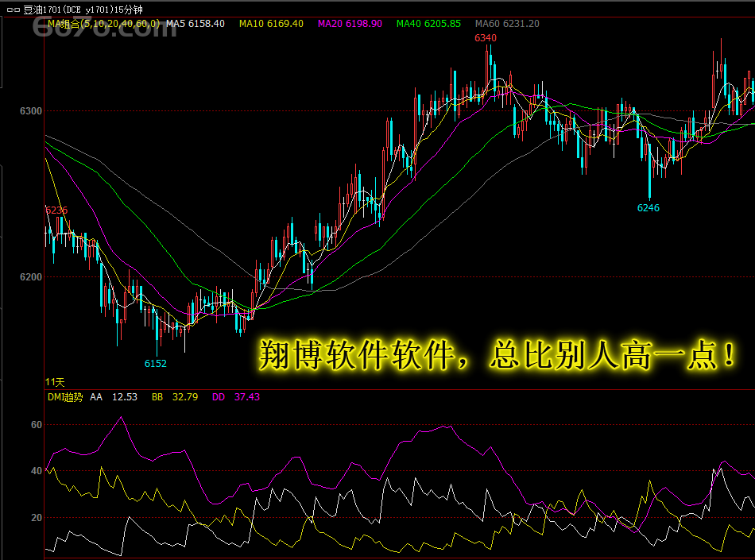This screenshot has width=755, height=560.
Task: Click the 6200 price axis label
Action: [x=31, y=277]
